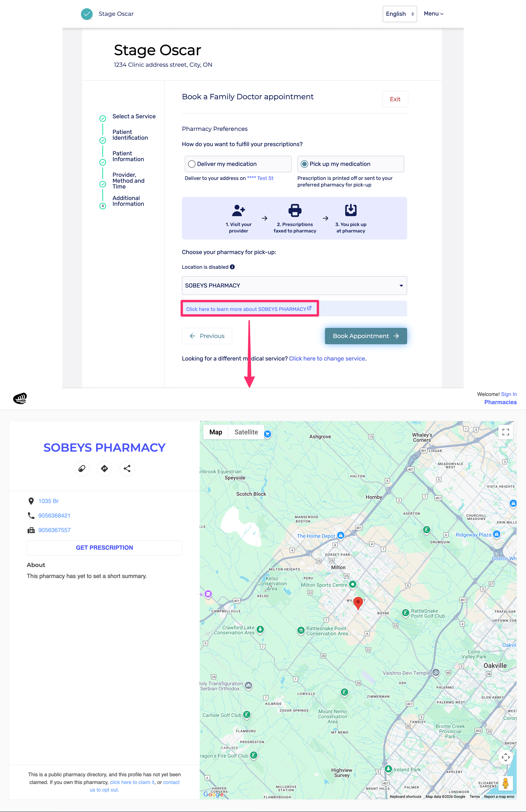
Task: Toggle map fullscreen view icon
Action: point(506,432)
